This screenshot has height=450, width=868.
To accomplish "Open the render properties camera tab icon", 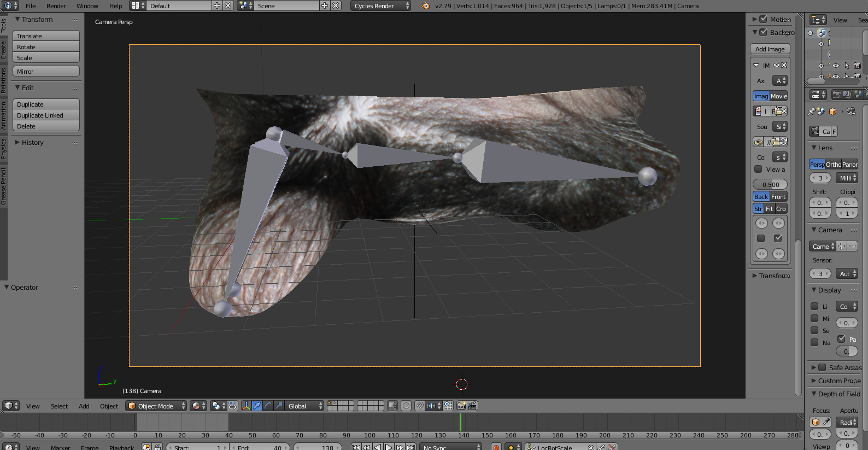I will point(836,95).
